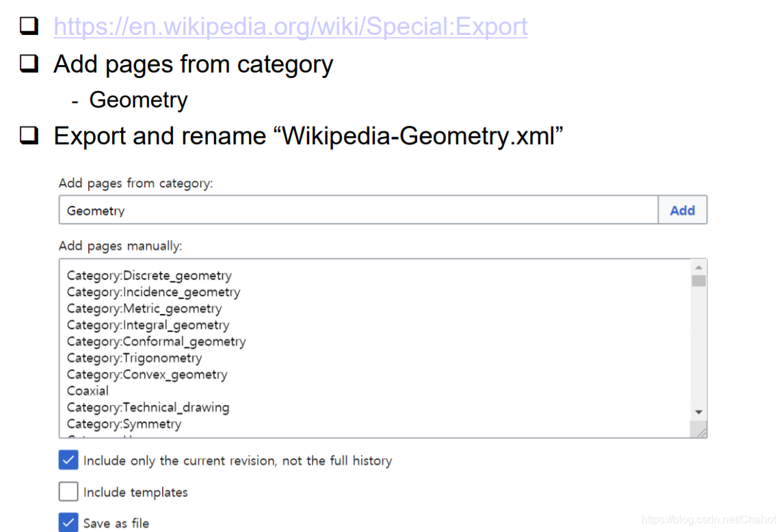
Task: Select the Category:Metric_geometry line
Action: pyautogui.click(x=144, y=308)
